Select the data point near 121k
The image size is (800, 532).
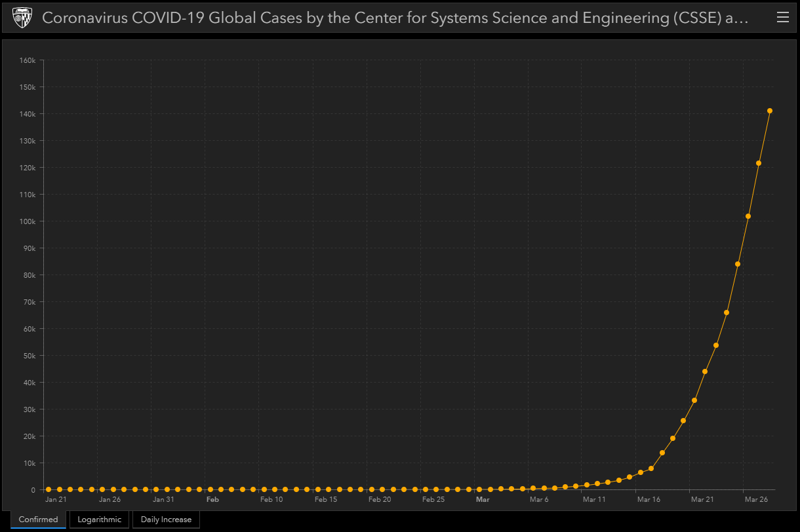tap(759, 163)
